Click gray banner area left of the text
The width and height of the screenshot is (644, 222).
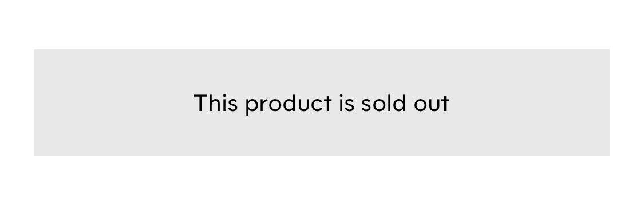(x=114, y=102)
